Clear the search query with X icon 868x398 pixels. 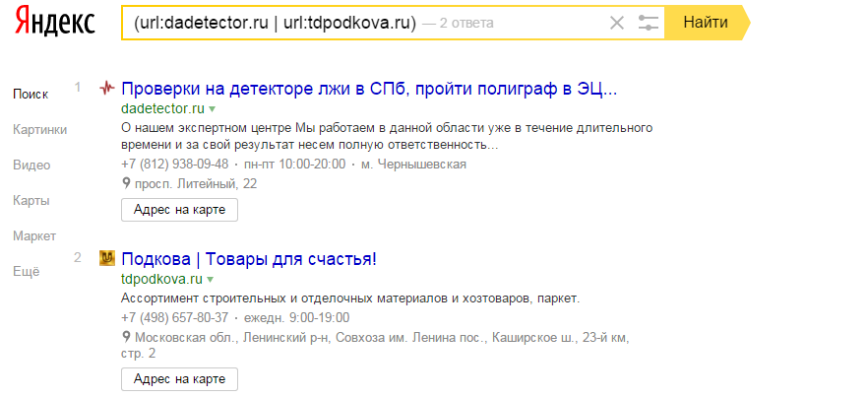pos(617,24)
